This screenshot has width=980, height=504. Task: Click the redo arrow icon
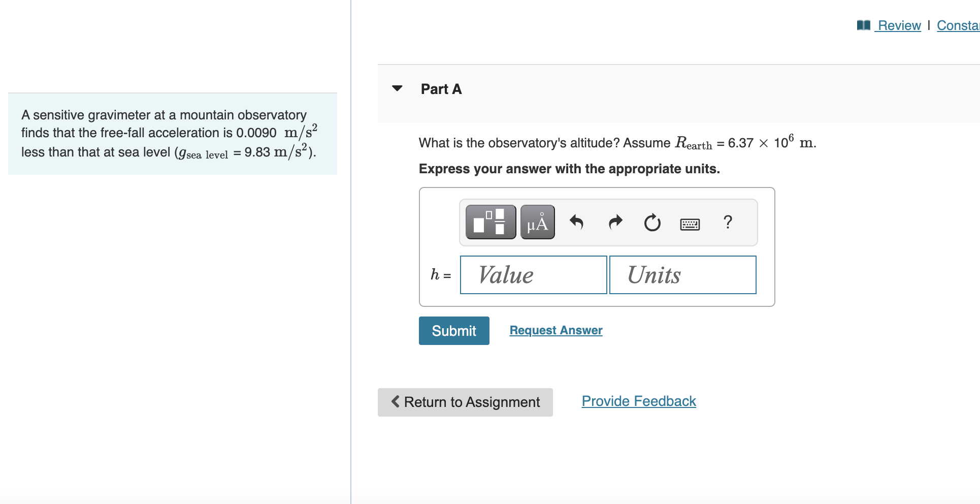point(615,222)
